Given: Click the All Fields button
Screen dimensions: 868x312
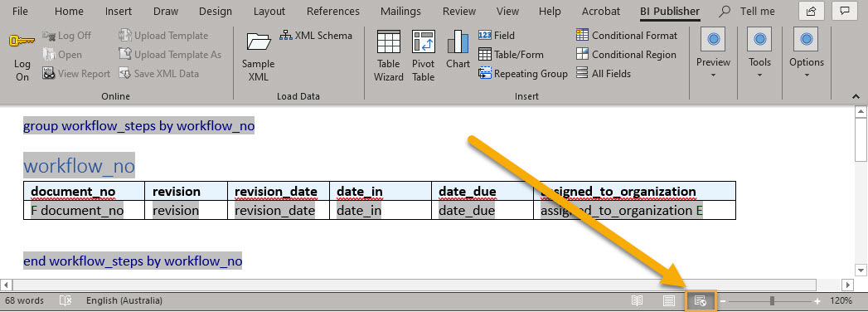Looking at the screenshot, I should tap(604, 74).
